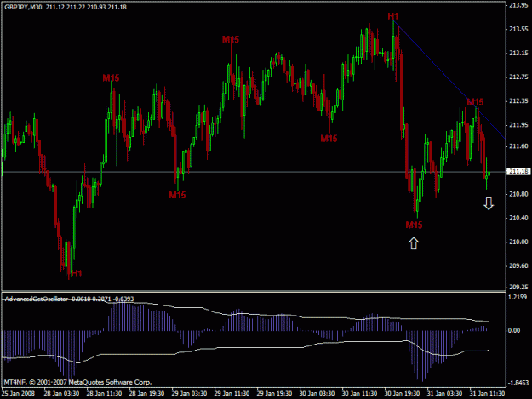Click the M15 label at the 29 Jan 11:30 peak
This screenshot has height=399, width=532.
tap(231, 39)
